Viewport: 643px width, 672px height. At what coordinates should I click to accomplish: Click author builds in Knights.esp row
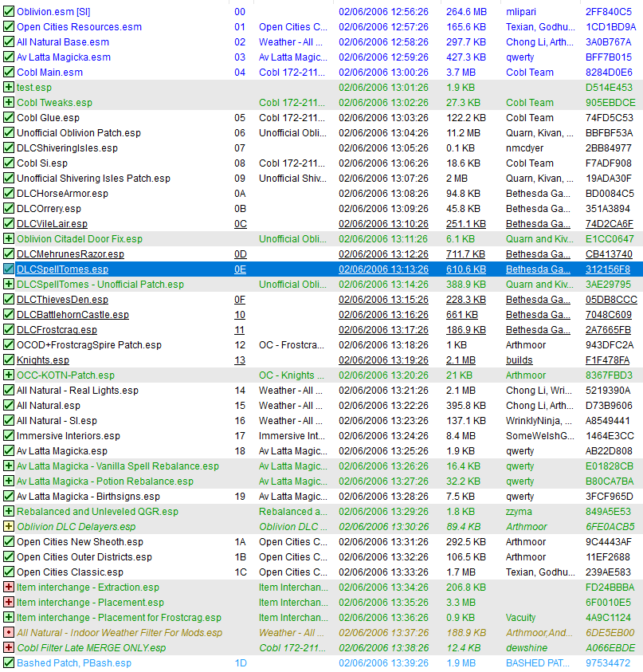coord(519,360)
